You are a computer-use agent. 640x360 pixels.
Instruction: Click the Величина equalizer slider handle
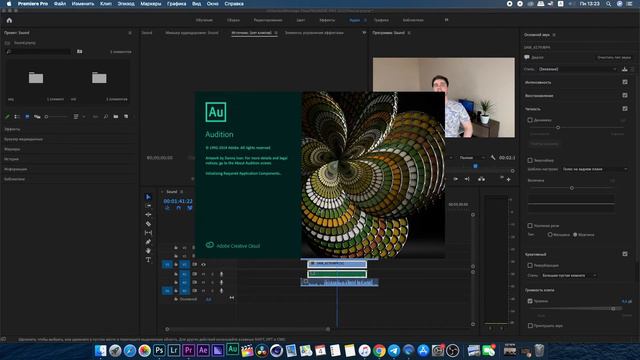coord(571,188)
